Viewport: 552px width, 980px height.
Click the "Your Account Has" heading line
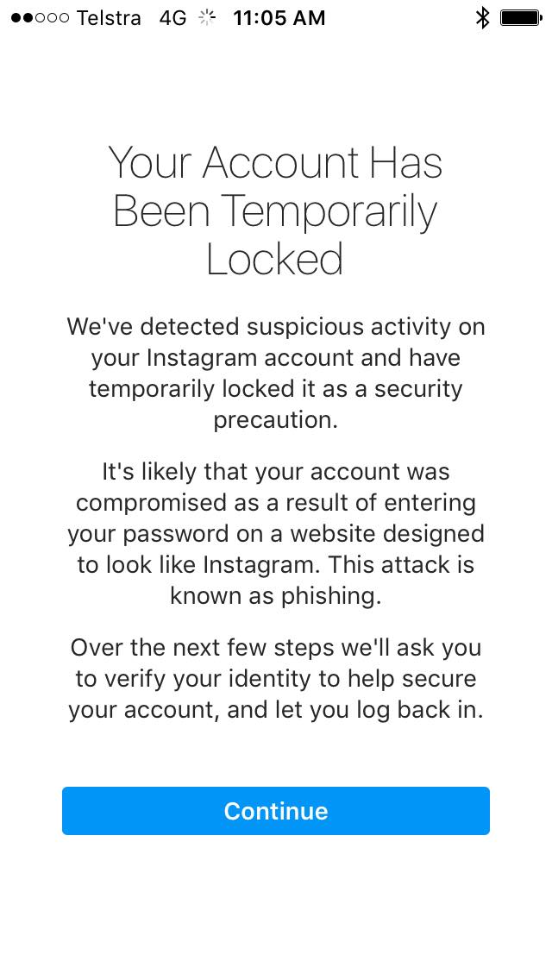coord(276,163)
